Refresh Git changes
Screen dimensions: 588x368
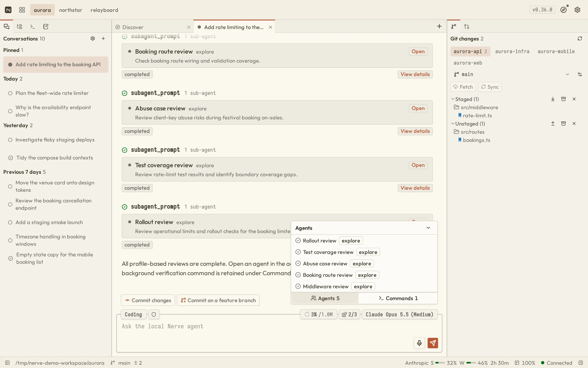pyautogui.click(x=580, y=38)
